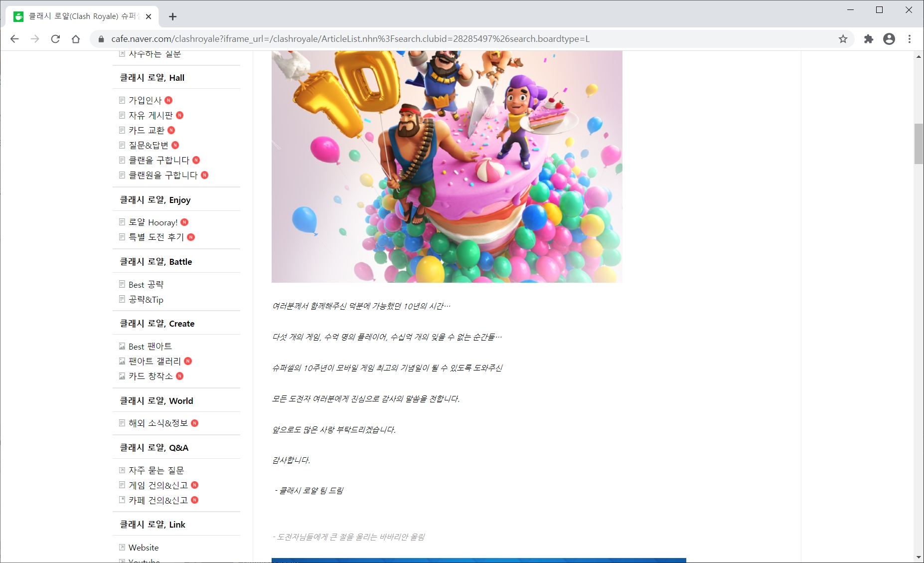Viewport: 924px width, 563px height.
Task: Open the 가입인사 board
Action: 145,100
